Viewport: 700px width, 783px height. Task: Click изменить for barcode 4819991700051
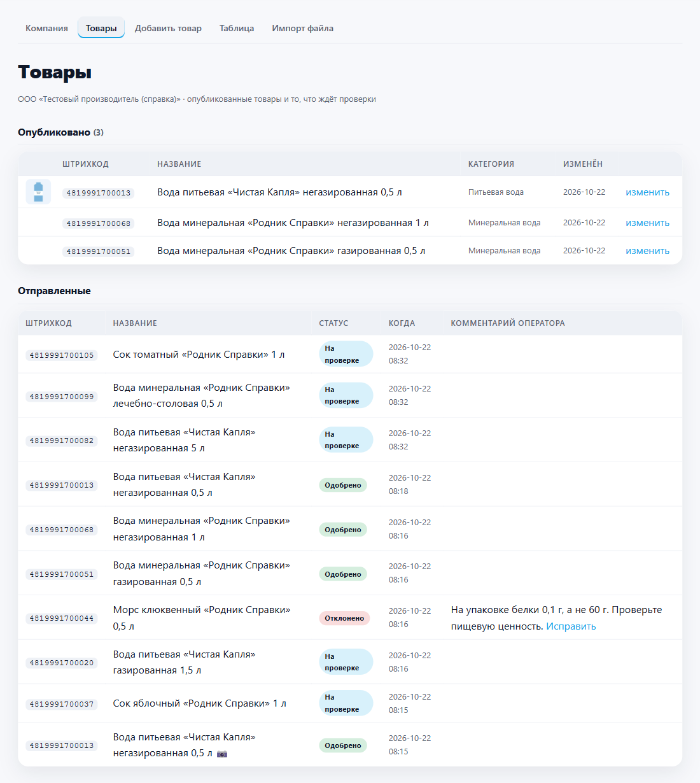[647, 251]
